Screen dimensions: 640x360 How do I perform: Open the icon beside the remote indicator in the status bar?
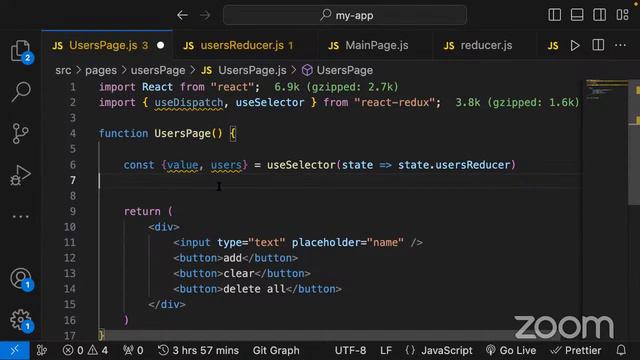pos(42,350)
